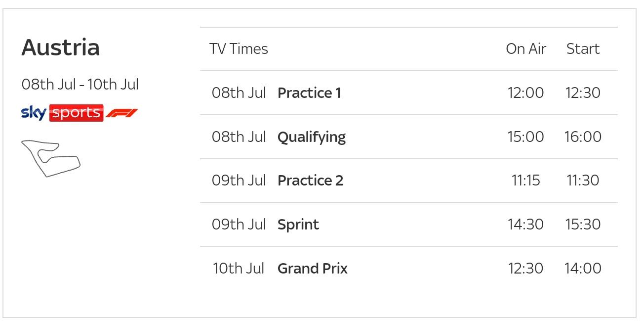Image resolution: width=644 pixels, height=322 pixels.
Task: Click the Practice 1 on-air time 12:00
Action: click(x=525, y=93)
